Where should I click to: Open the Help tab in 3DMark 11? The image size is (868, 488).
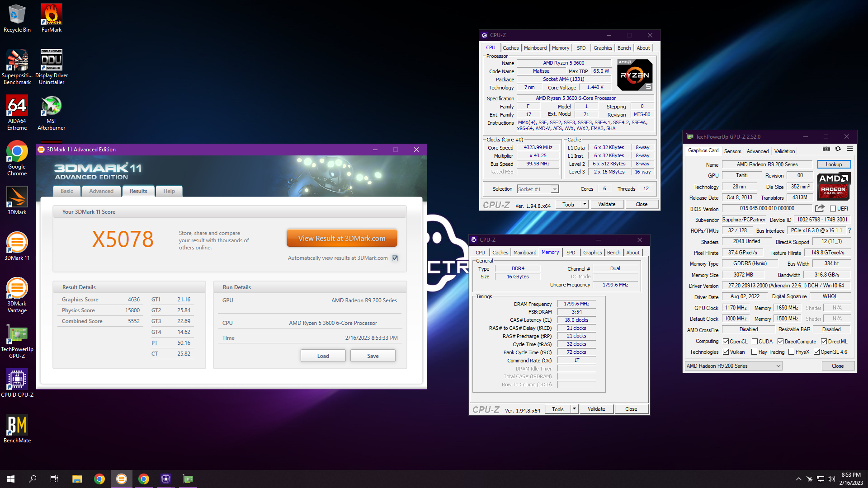tap(169, 191)
